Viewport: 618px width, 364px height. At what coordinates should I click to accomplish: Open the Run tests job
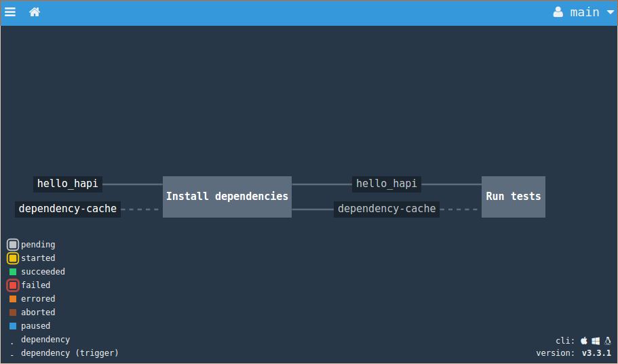tap(513, 197)
